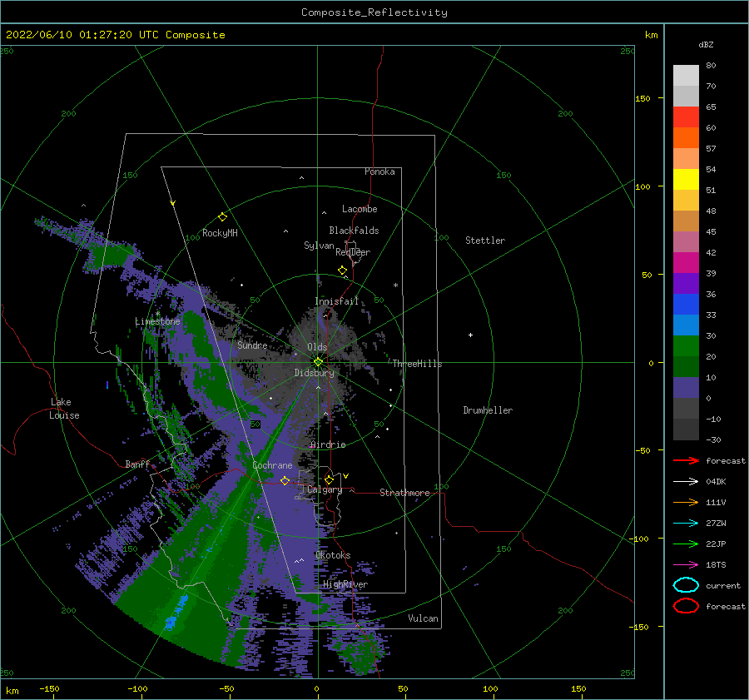
Task: Click the Airdrie city label
Action: point(328,444)
